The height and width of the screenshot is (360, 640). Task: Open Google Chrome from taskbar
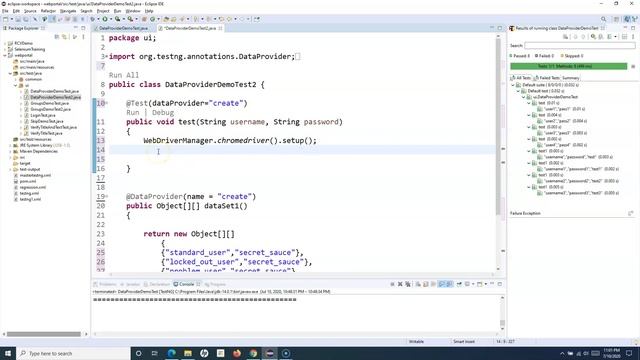(x=253, y=353)
